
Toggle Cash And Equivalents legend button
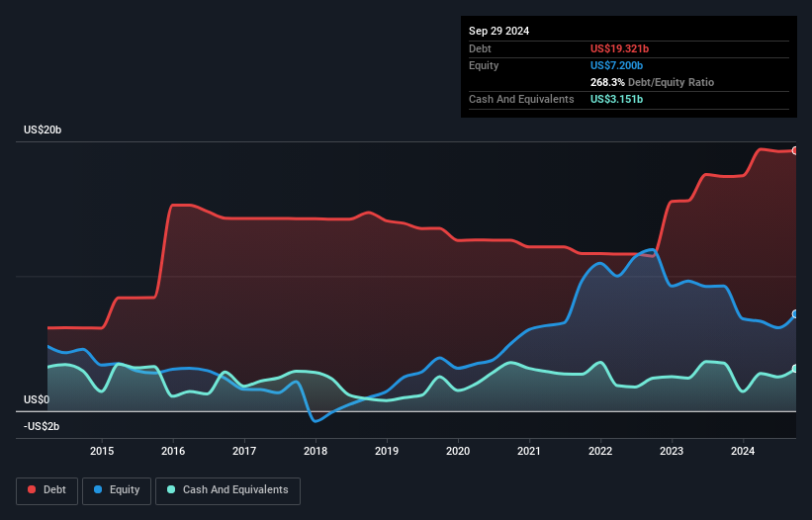227,490
